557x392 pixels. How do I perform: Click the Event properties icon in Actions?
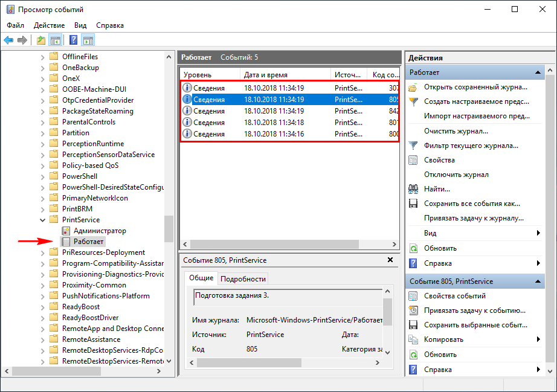[x=413, y=296]
